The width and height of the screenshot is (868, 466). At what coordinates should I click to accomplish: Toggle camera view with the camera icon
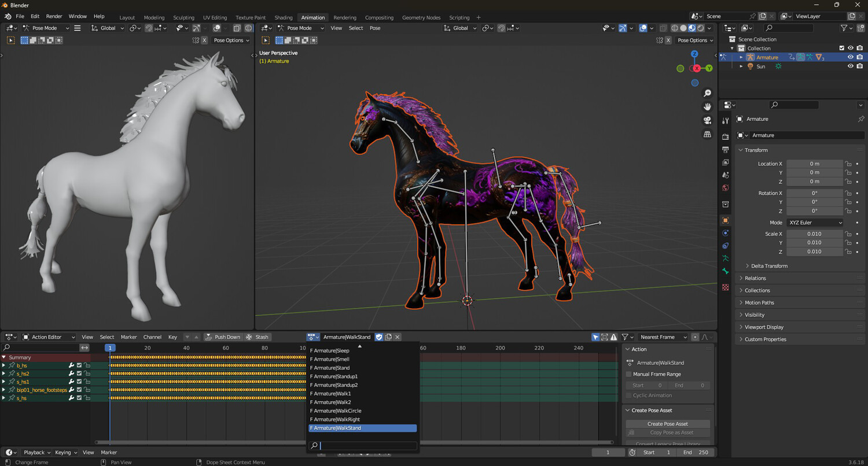(x=707, y=120)
